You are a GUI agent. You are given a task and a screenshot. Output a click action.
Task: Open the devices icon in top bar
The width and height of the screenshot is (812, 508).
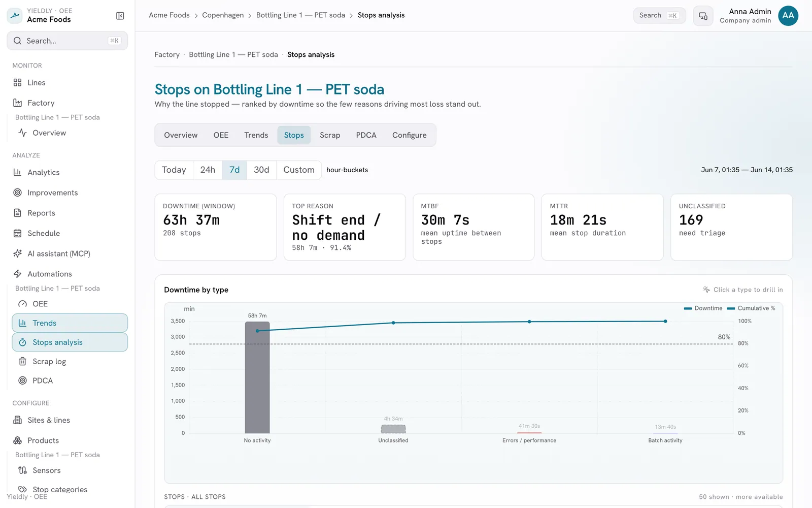pos(703,16)
